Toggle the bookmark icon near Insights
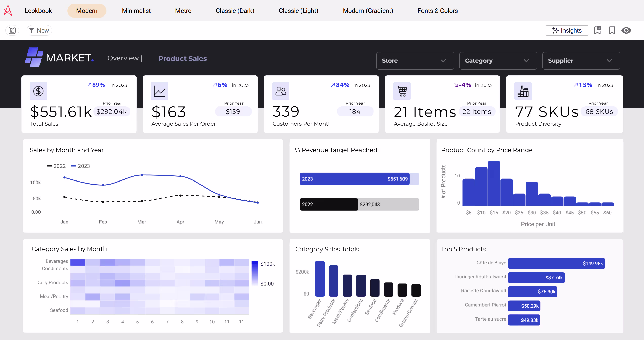Viewport: 644px width, 340px height. click(x=612, y=30)
